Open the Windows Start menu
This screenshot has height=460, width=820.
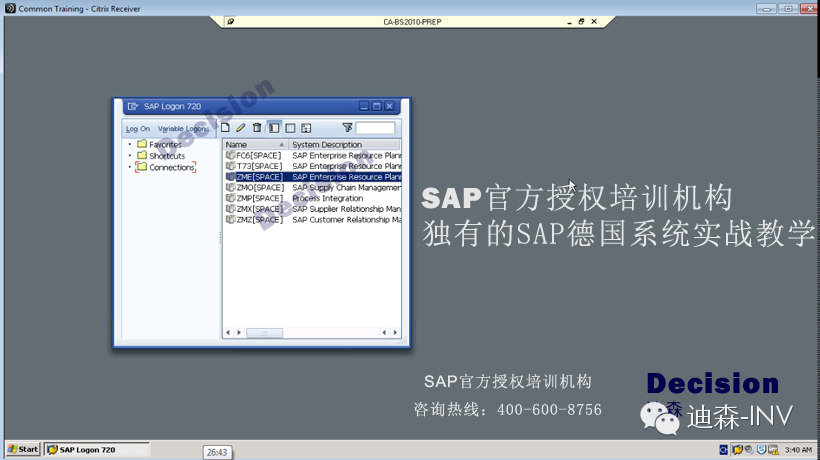click(24, 450)
